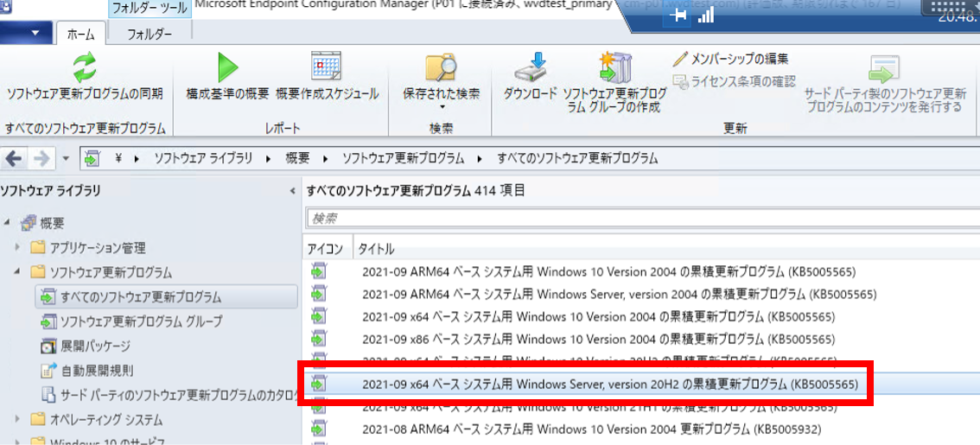Click ソフトウェア ライブラリ in breadcrumb
The width and height of the screenshot is (980, 445).
coord(203,159)
